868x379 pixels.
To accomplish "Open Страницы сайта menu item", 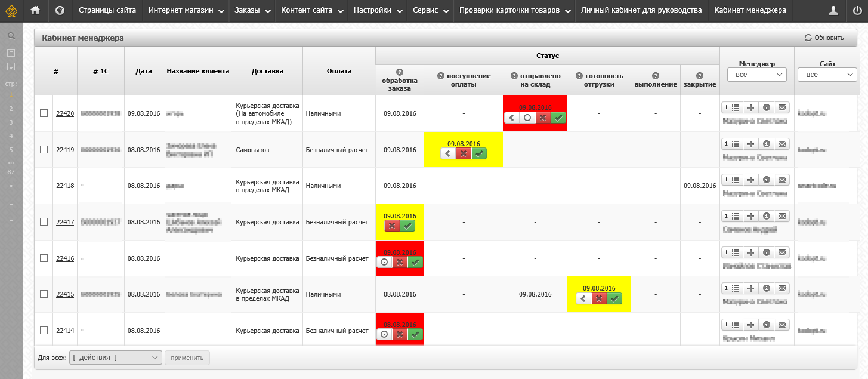I will (107, 10).
